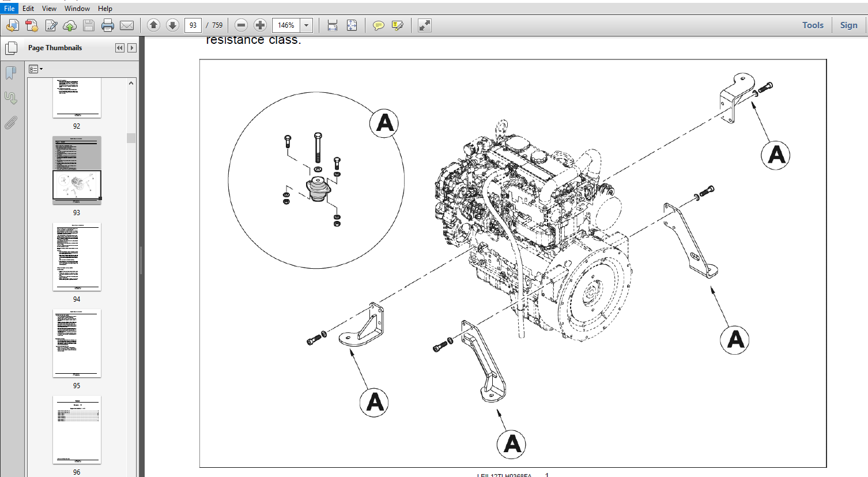The height and width of the screenshot is (477, 868).
Task: Open the Help menu
Action: [105, 9]
